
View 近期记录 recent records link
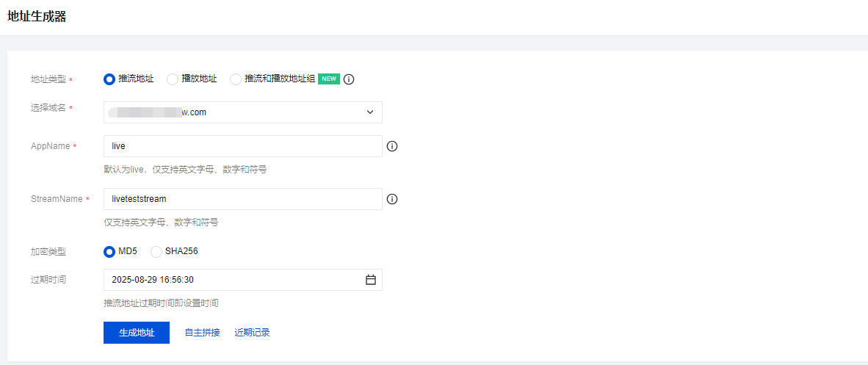point(252,333)
